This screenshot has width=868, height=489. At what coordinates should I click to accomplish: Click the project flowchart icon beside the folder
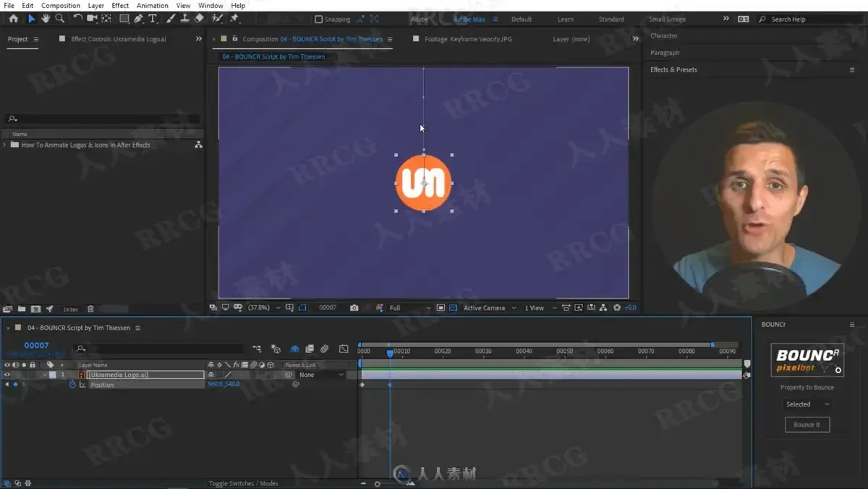click(x=198, y=145)
